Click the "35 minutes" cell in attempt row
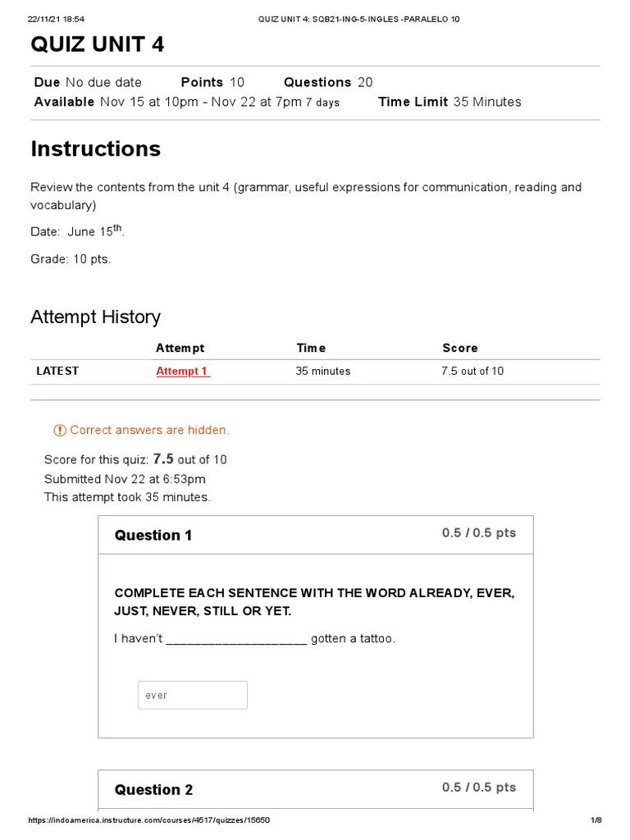 coord(323,372)
